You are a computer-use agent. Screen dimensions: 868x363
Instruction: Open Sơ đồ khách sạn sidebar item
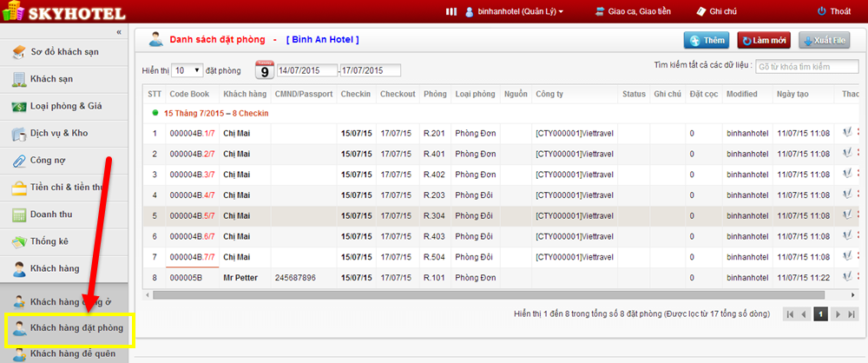pyautogui.click(x=63, y=51)
